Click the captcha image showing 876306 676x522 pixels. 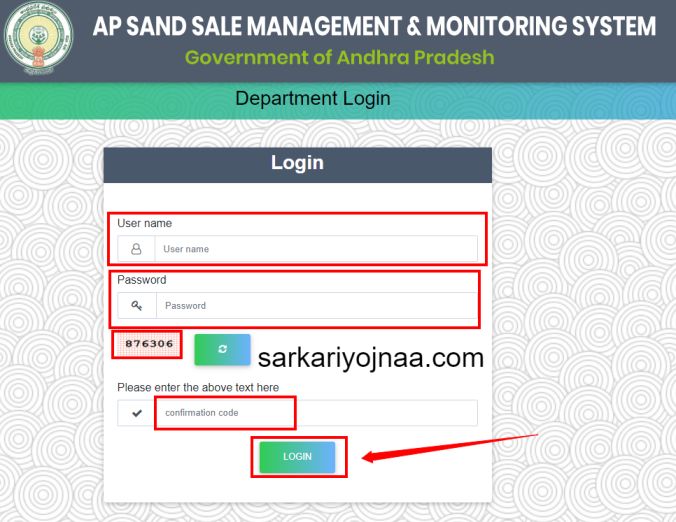pos(147,344)
